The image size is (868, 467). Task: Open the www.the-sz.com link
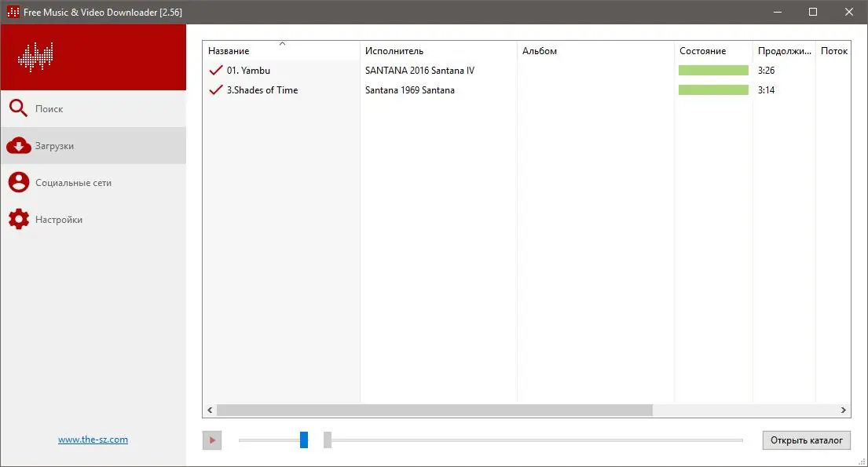pyautogui.click(x=93, y=440)
